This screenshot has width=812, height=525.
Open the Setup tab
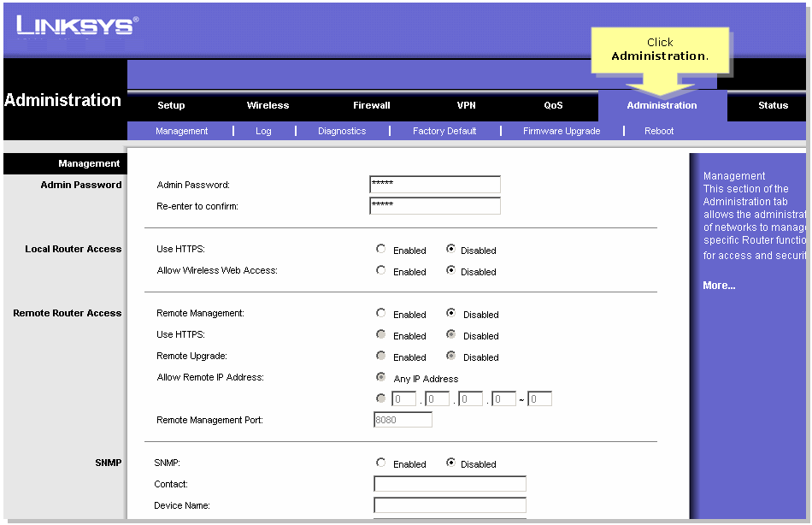click(171, 105)
